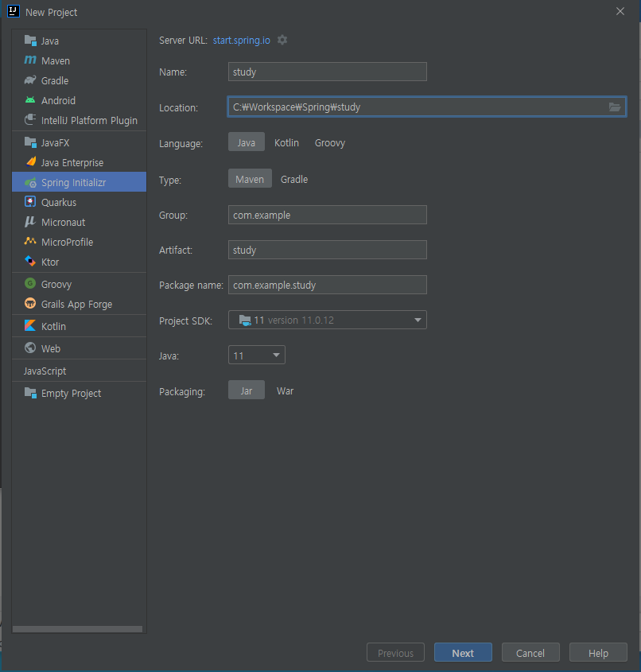This screenshot has width=641, height=672.
Task: Select the Maven project generator
Action: pyautogui.click(x=80, y=61)
